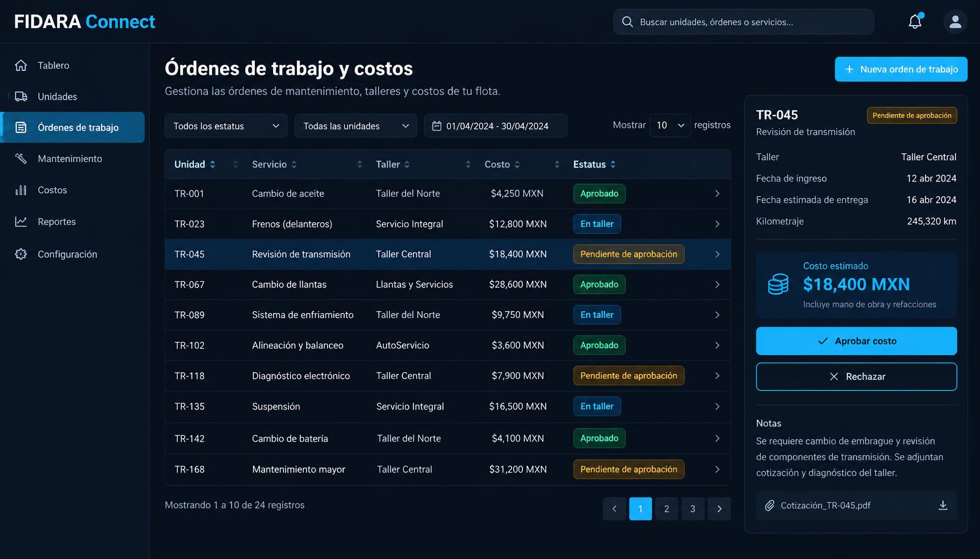Go to the next page arrow

[x=719, y=509]
